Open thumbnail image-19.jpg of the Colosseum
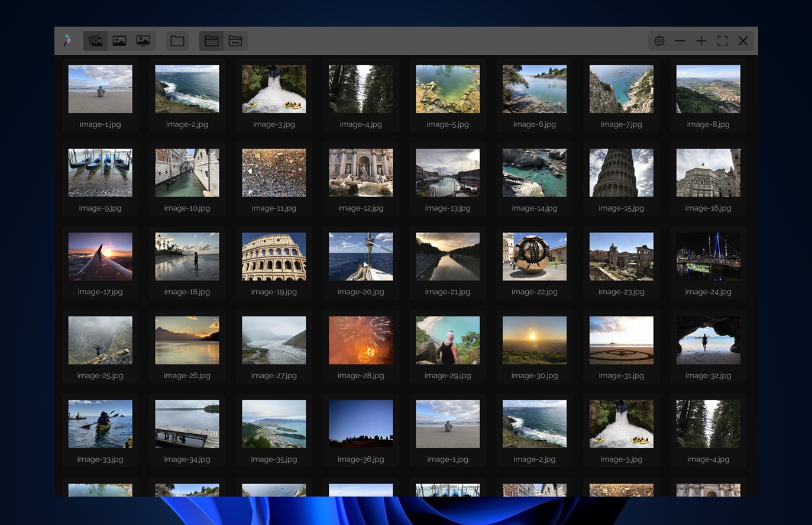 pyautogui.click(x=274, y=256)
